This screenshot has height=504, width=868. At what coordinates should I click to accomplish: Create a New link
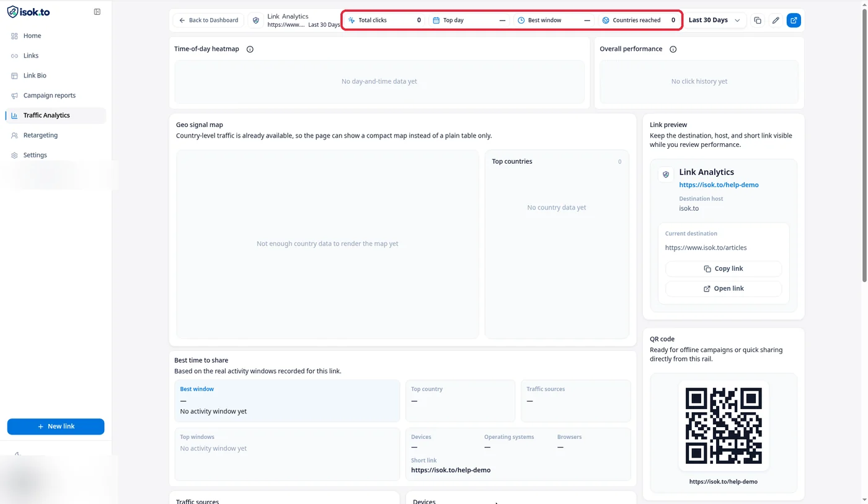pyautogui.click(x=56, y=427)
